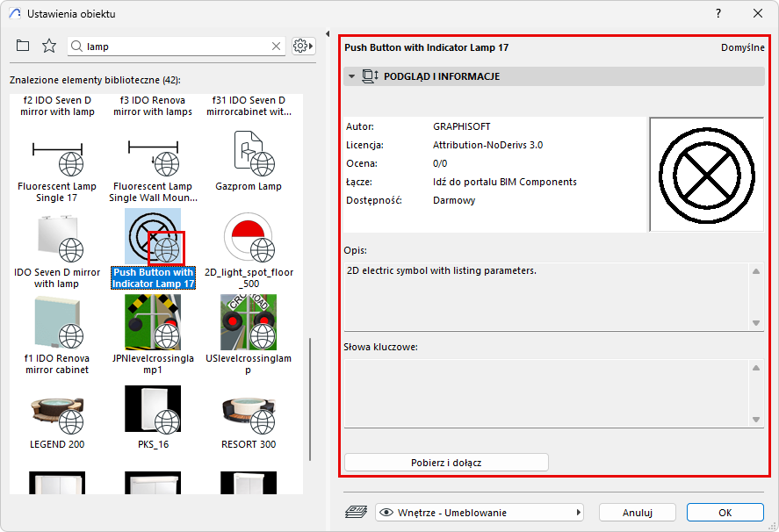The width and height of the screenshot is (779, 532).
Task: Select f1 IDO Renova mirror cabinet thumbnail
Action: (57, 322)
